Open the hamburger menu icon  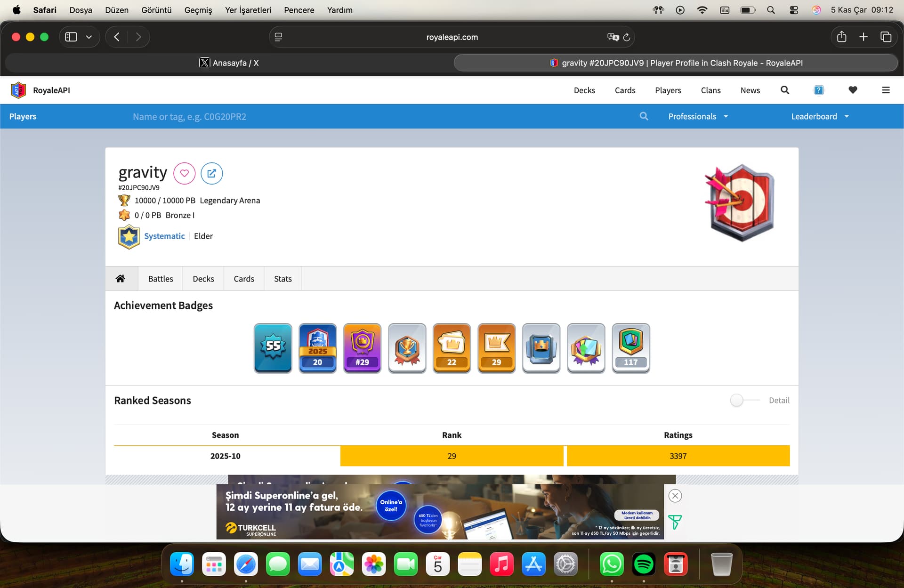pyautogui.click(x=886, y=90)
